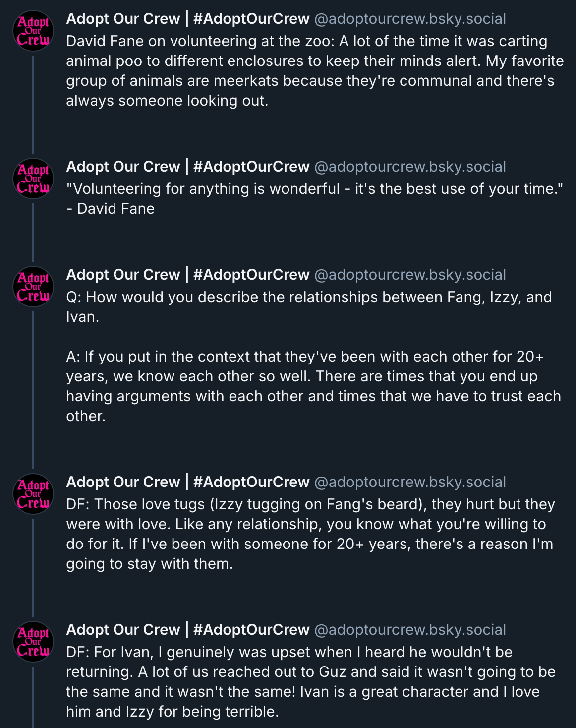The height and width of the screenshot is (728, 576).
Task: Open the post about meerkats being communal
Action: (314, 71)
